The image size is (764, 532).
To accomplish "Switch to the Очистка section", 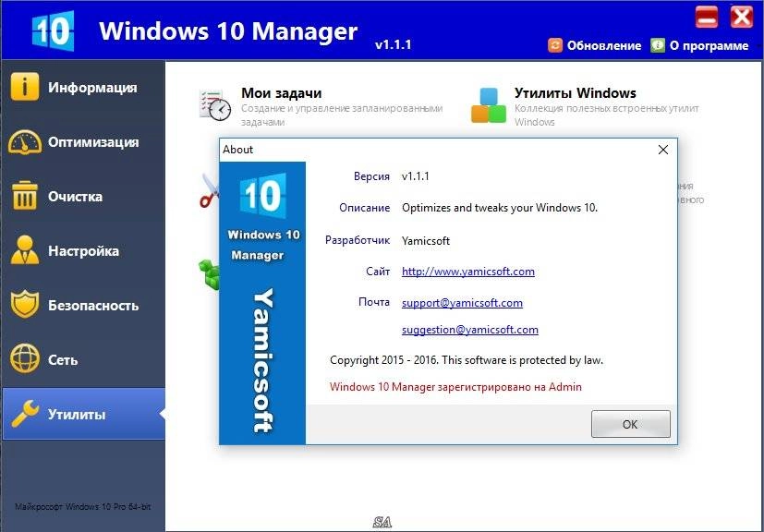I will point(83,197).
